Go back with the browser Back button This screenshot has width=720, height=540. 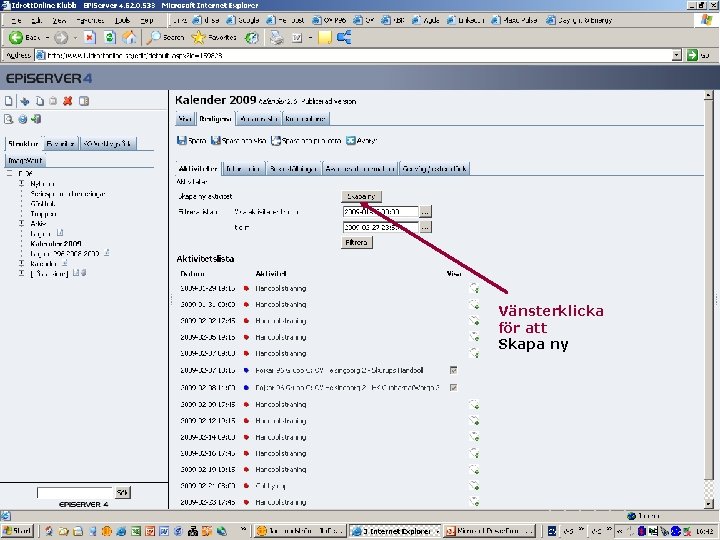(x=24, y=37)
